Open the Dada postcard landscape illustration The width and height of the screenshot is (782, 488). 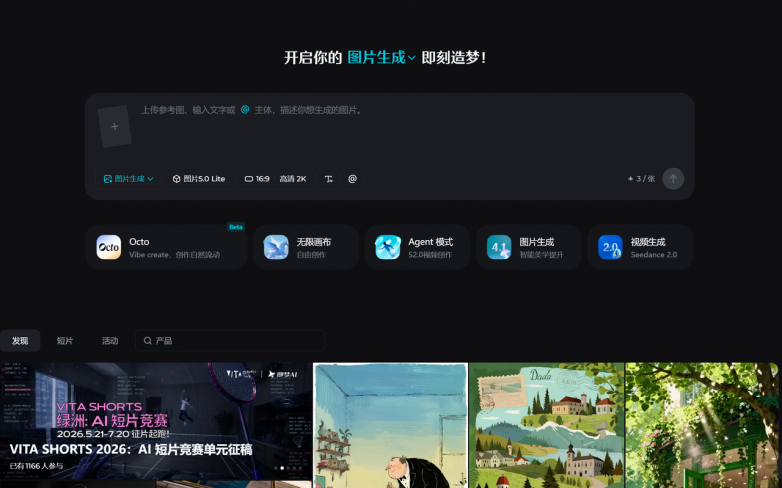coord(547,425)
